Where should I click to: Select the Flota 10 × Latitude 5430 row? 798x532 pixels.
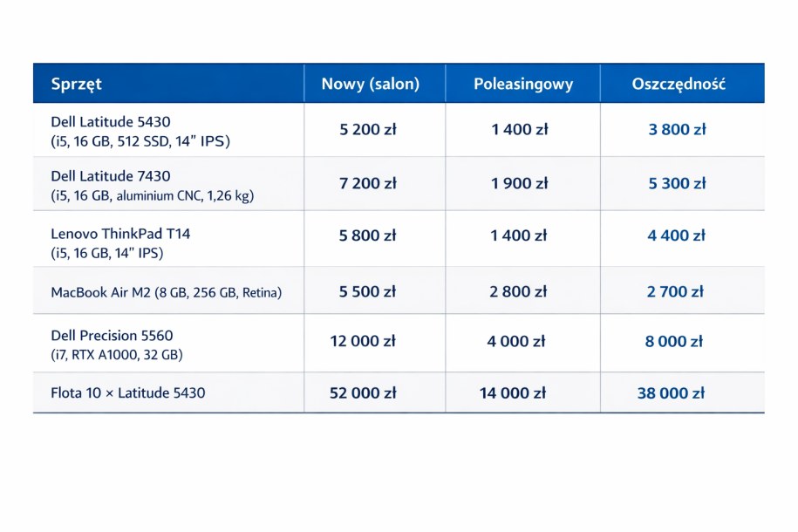(128, 392)
